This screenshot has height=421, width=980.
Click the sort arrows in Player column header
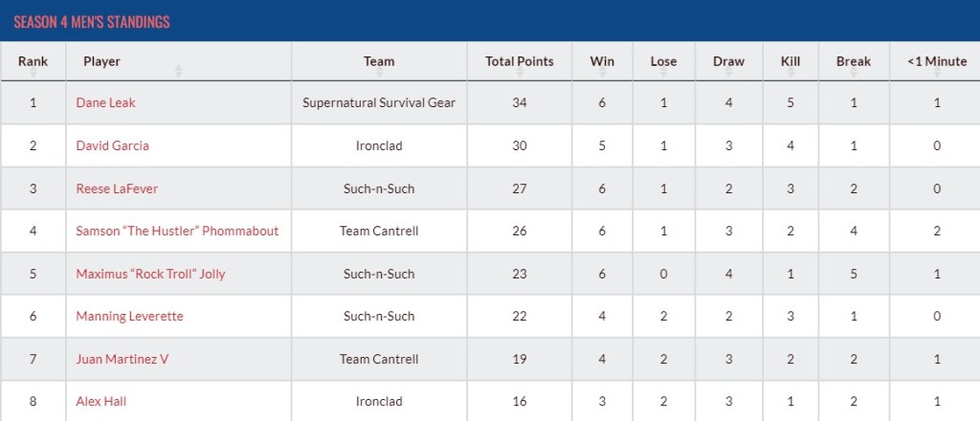point(178,71)
